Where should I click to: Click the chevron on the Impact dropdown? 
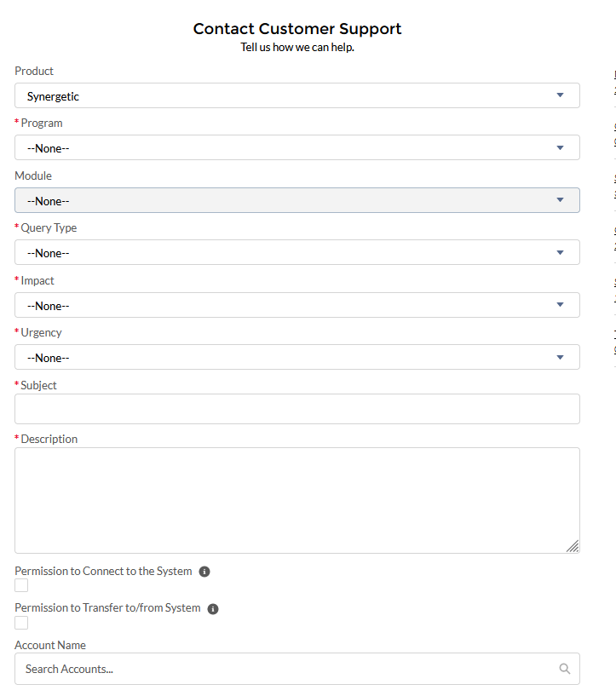point(561,305)
